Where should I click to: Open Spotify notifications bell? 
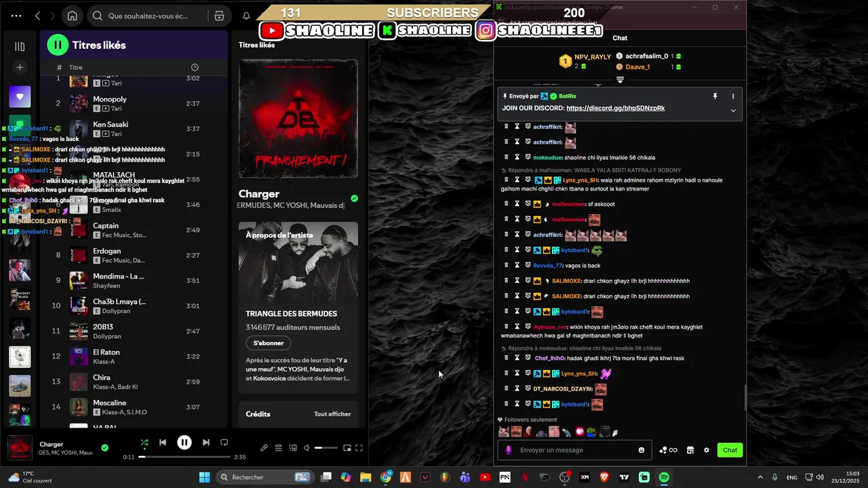click(x=246, y=16)
